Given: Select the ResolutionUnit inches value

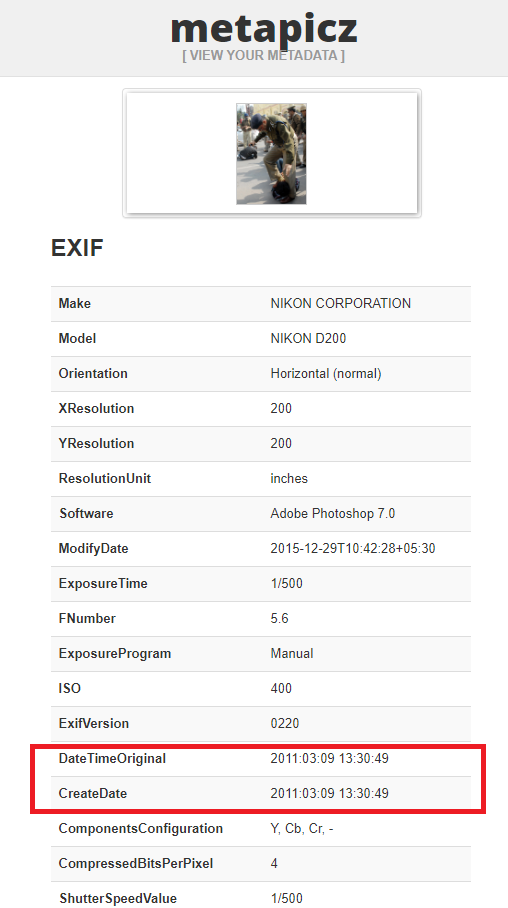Looking at the screenshot, I should [289, 478].
